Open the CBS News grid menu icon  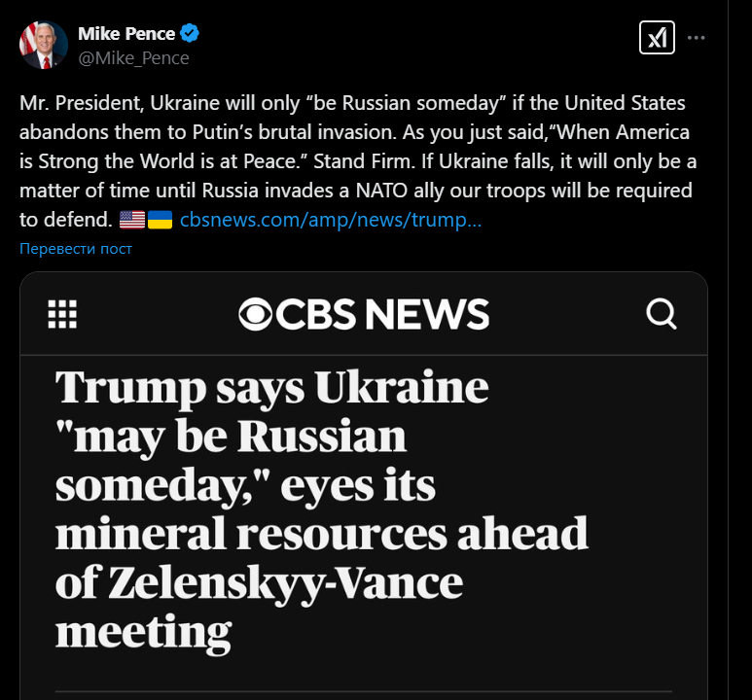62,314
